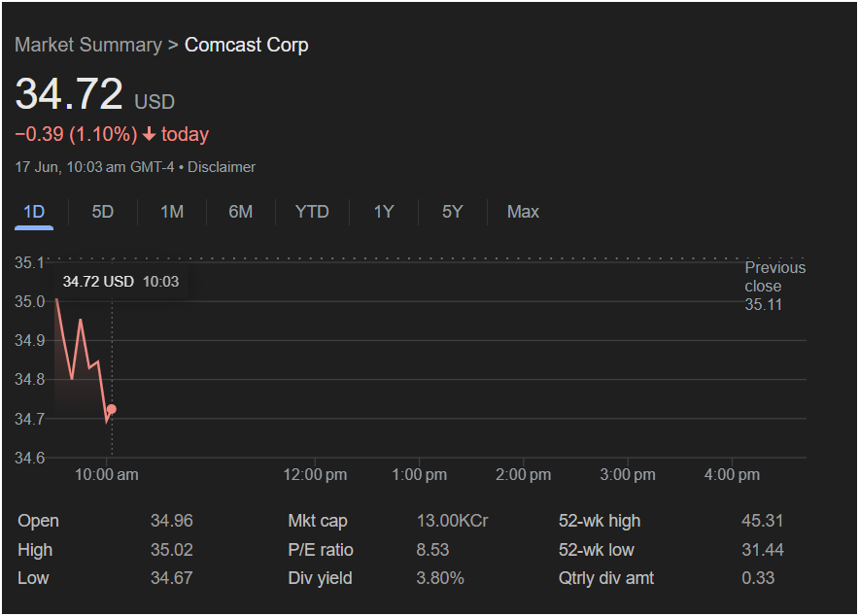Click the 34.8 y-axis label
The width and height of the screenshot is (859, 616).
pos(29,380)
